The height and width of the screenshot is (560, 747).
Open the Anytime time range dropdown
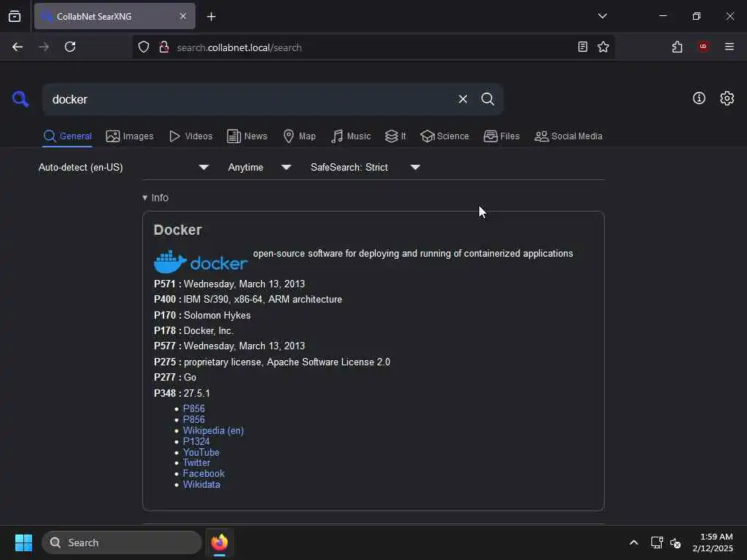(x=259, y=167)
